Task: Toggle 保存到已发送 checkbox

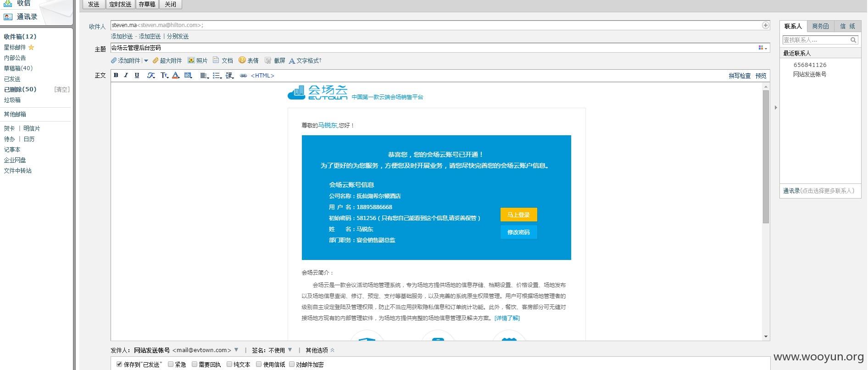Action: [x=119, y=364]
